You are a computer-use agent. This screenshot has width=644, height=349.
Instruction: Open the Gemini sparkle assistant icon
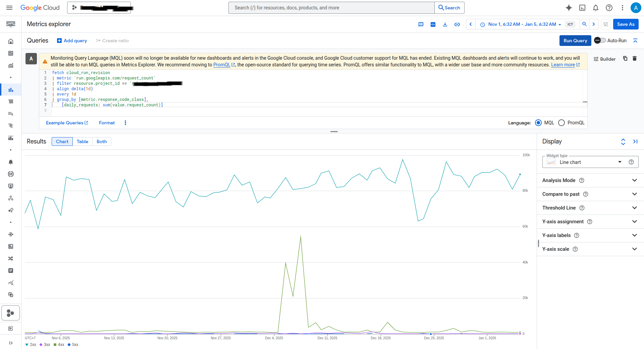(x=569, y=8)
